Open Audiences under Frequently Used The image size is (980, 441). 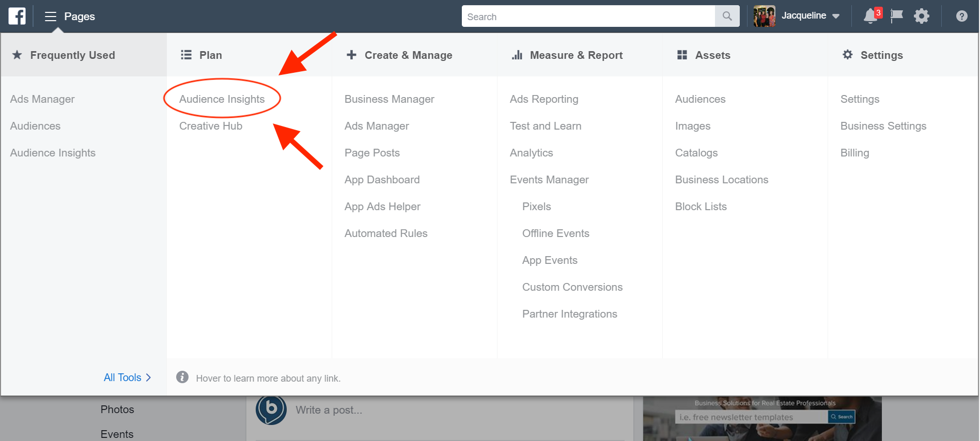35,126
